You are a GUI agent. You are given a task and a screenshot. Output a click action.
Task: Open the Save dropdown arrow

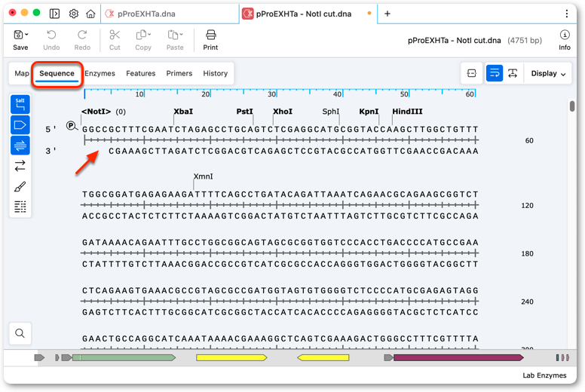[26, 35]
